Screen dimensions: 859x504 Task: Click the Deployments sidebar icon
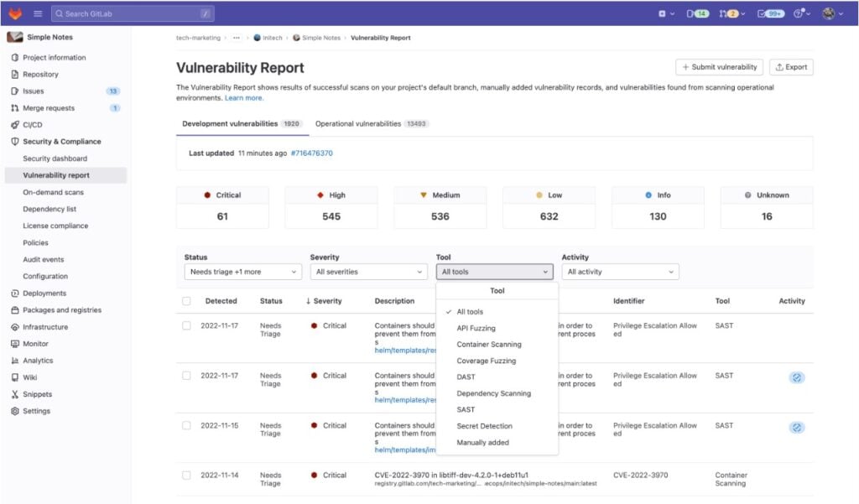pyautogui.click(x=15, y=294)
